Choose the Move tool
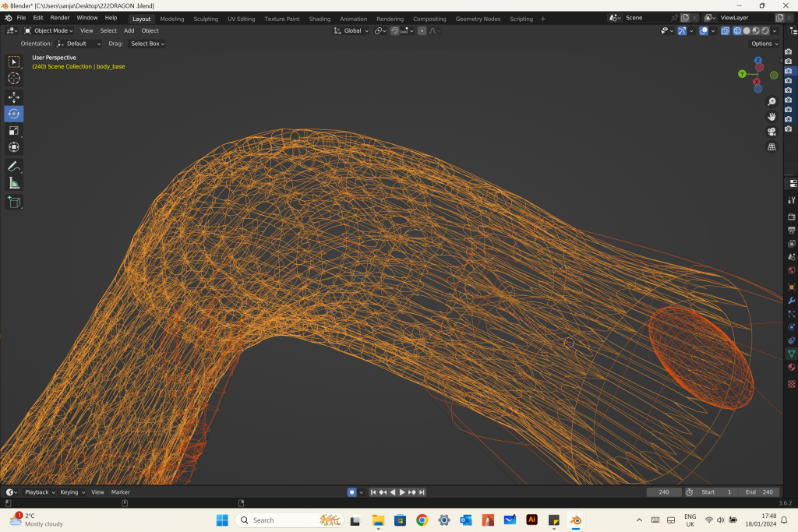Image resolution: width=798 pixels, height=532 pixels. (x=14, y=97)
